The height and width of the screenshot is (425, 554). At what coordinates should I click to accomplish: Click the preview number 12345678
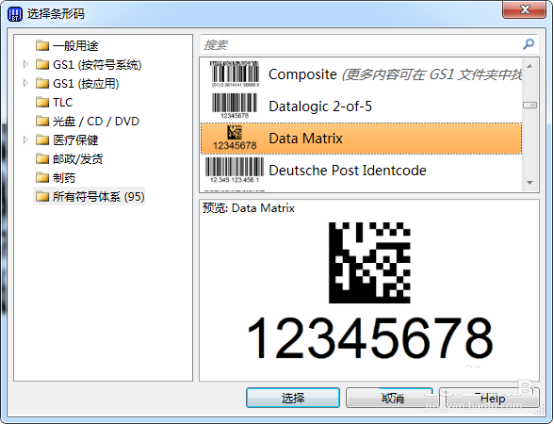point(370,337)
